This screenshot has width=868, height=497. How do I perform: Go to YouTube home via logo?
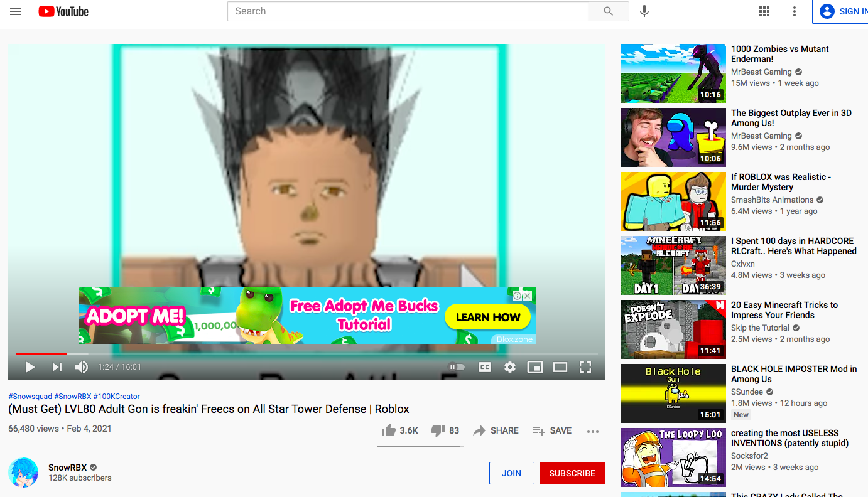coord(63,11)
